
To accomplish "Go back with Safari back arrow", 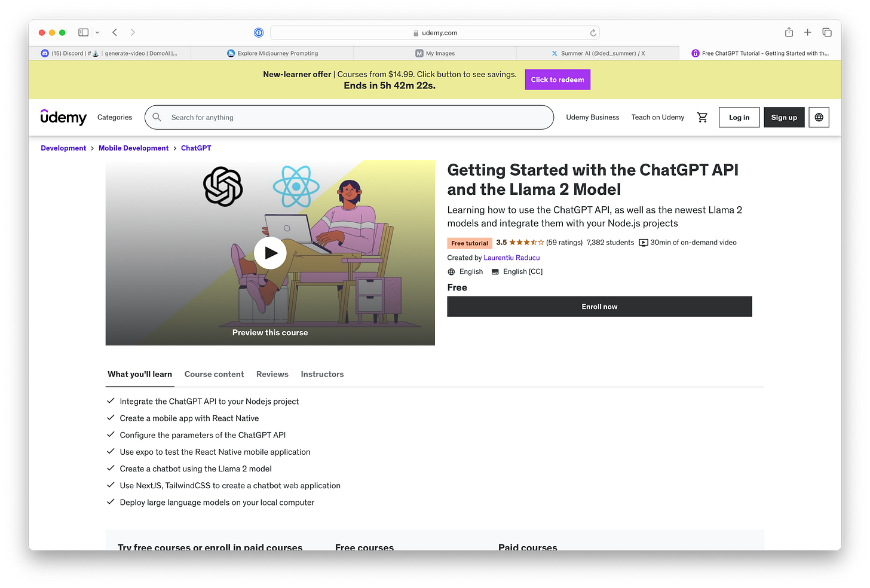I will point(115,32).
